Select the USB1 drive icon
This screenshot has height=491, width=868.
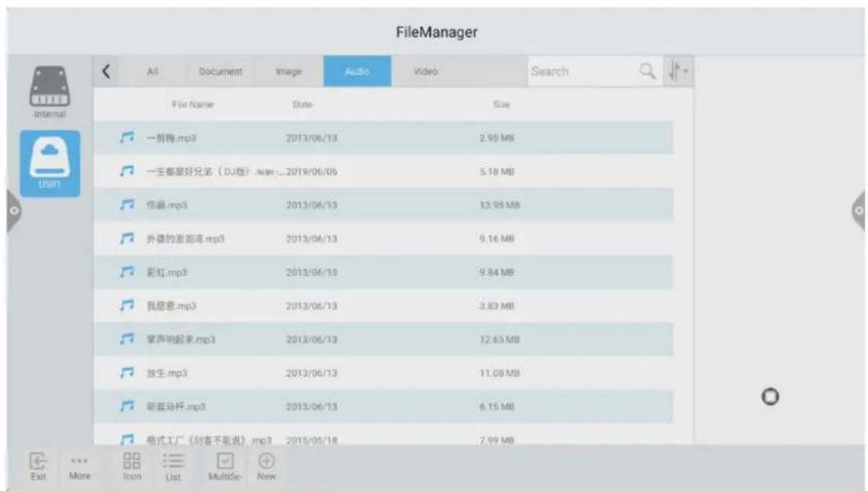pyautogui.click(x=50, y=163)
